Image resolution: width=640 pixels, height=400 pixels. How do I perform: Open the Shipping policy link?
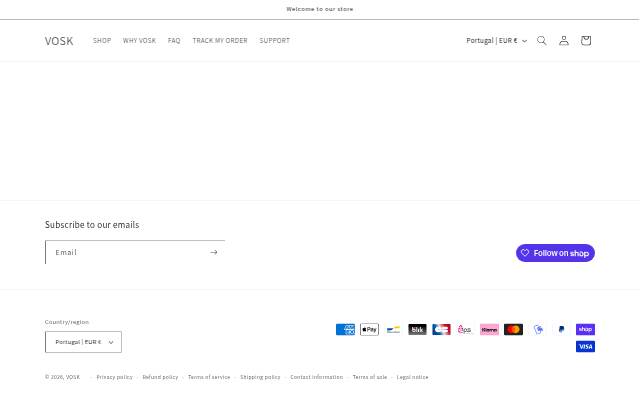(260, 377)
